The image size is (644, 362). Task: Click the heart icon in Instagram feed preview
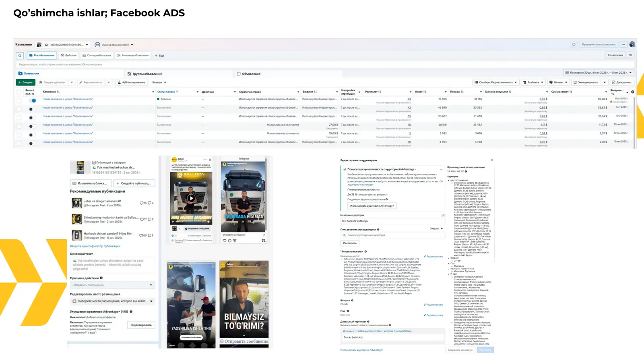225,241
